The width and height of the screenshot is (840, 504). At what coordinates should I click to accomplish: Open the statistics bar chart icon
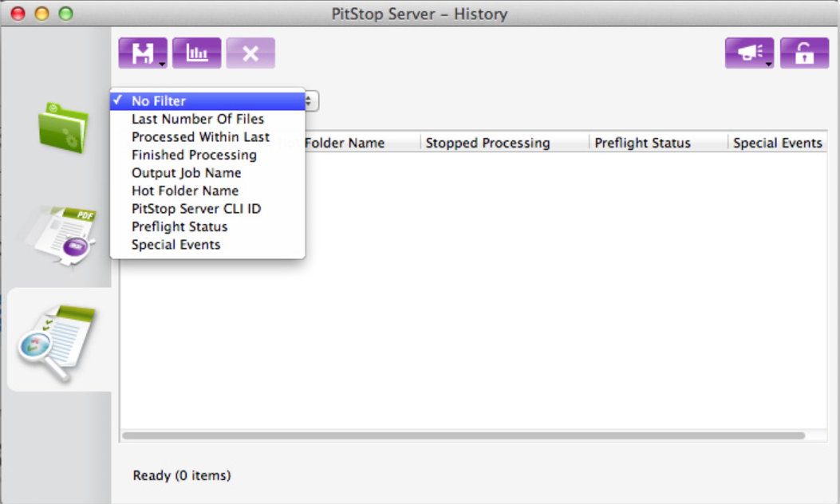(196, 53)
